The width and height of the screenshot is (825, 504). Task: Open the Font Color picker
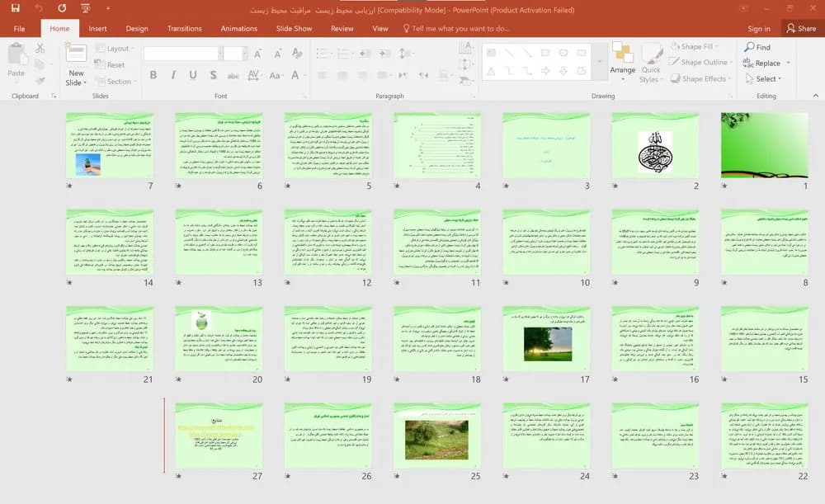pyautogui.click(x=295, y=75)
